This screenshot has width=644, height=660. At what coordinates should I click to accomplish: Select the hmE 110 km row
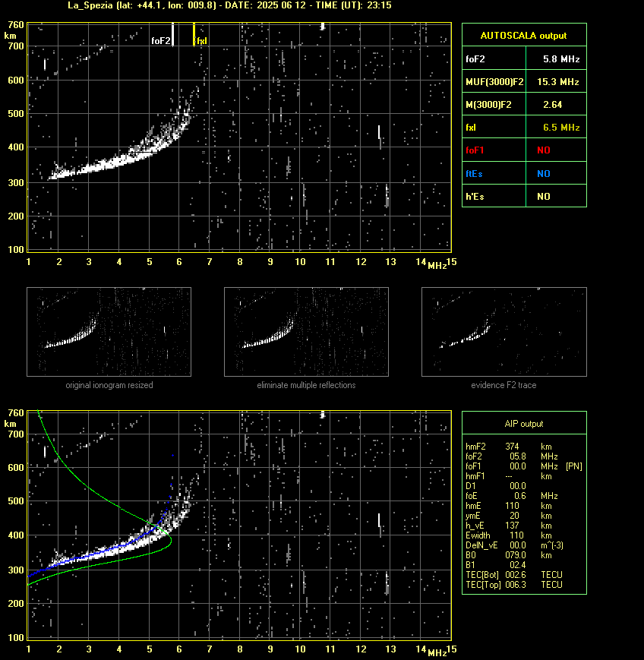pyautogui.click(x=509, y=506)
